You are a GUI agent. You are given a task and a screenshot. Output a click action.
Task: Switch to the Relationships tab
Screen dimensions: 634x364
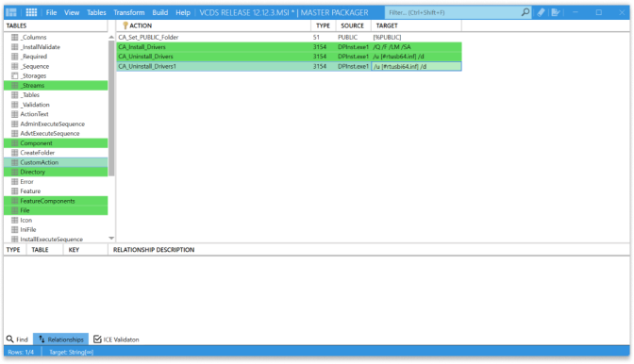pos(61,339)
